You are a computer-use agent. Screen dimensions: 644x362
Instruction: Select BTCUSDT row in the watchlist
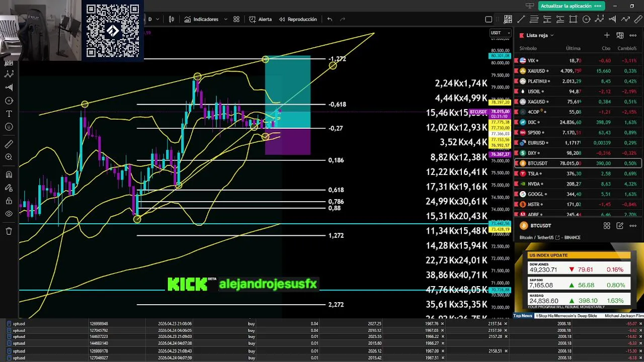(578, 163)
